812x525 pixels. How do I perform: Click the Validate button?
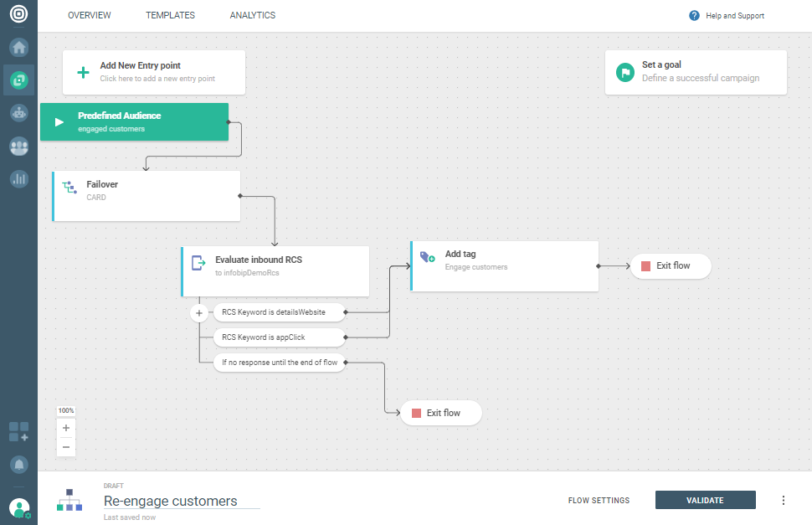coord(705,501)
